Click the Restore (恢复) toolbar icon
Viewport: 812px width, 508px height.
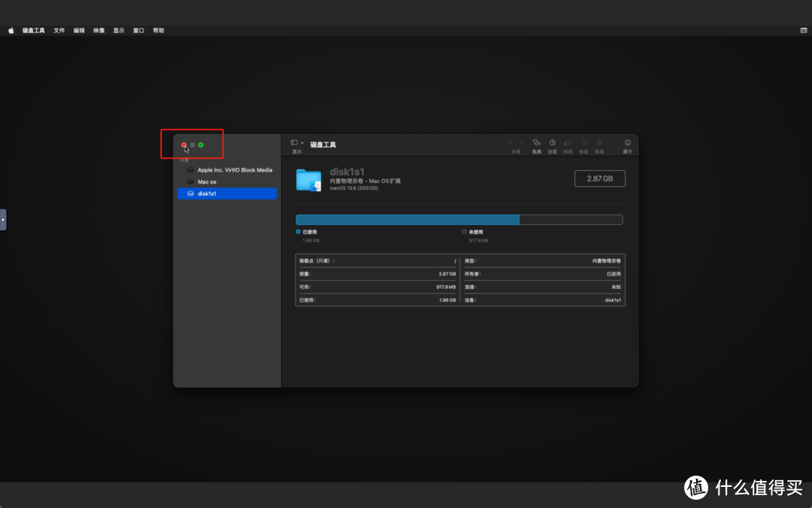tap(583, 142)
